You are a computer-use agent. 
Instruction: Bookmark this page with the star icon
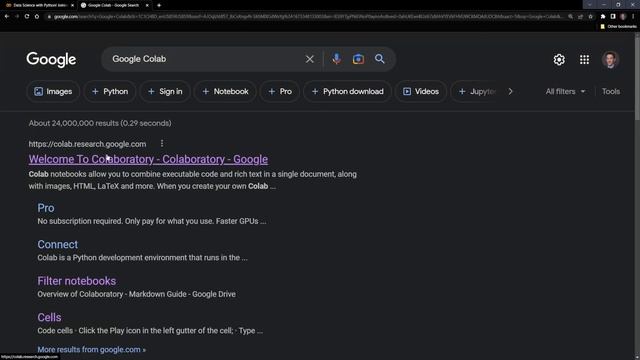[590, 17]
